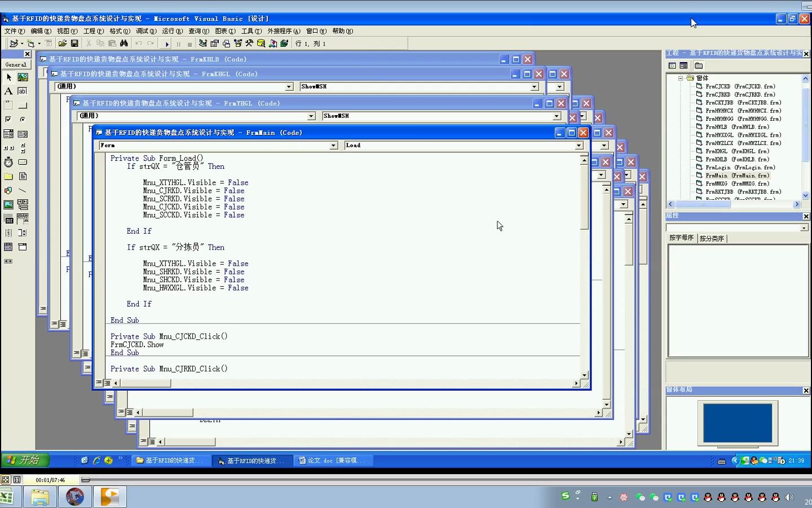Viewport: 812px width, 508px height.
Task: Select the DirListBox folder tool
Action: pos(8,176)
